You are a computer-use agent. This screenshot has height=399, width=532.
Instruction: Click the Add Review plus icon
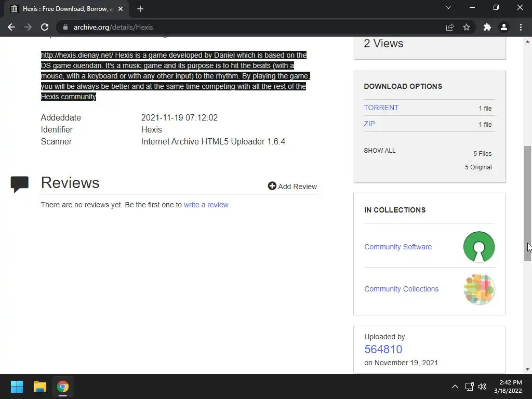click(272, 185)
